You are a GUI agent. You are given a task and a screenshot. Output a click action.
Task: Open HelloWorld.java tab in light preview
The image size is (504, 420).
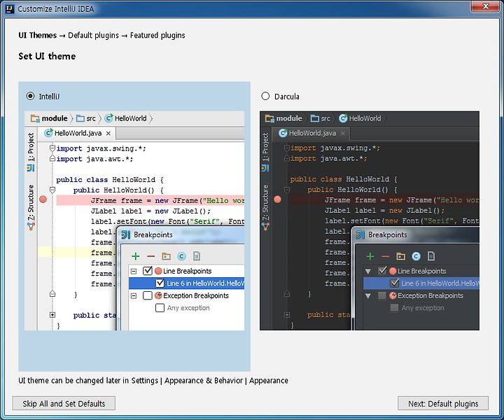[78, 133]
